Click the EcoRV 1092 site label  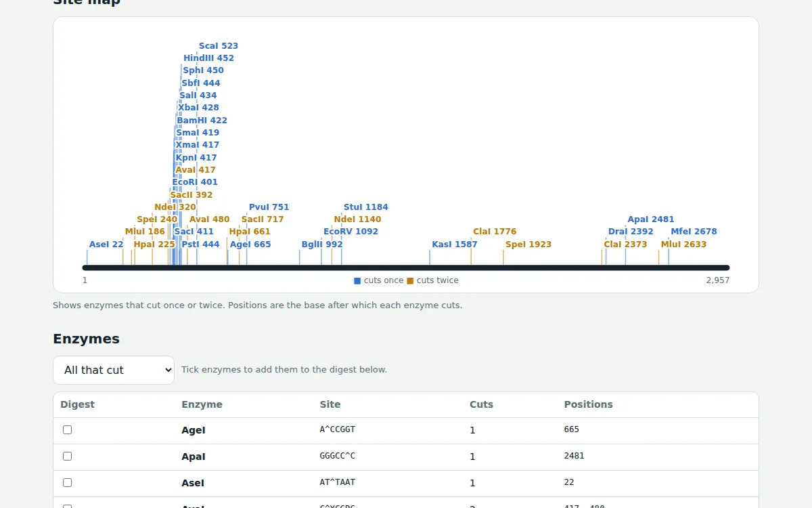point(351,232)
